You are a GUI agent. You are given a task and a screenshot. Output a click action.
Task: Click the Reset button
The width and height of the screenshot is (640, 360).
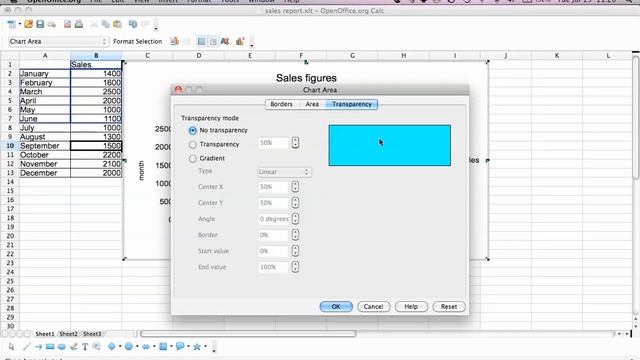449,307
